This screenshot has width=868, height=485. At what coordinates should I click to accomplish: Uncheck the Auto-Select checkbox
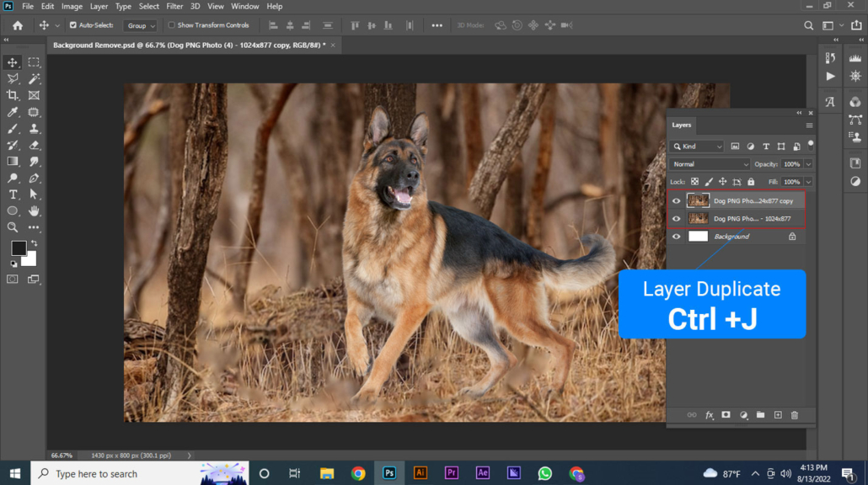tap(72, 25)
